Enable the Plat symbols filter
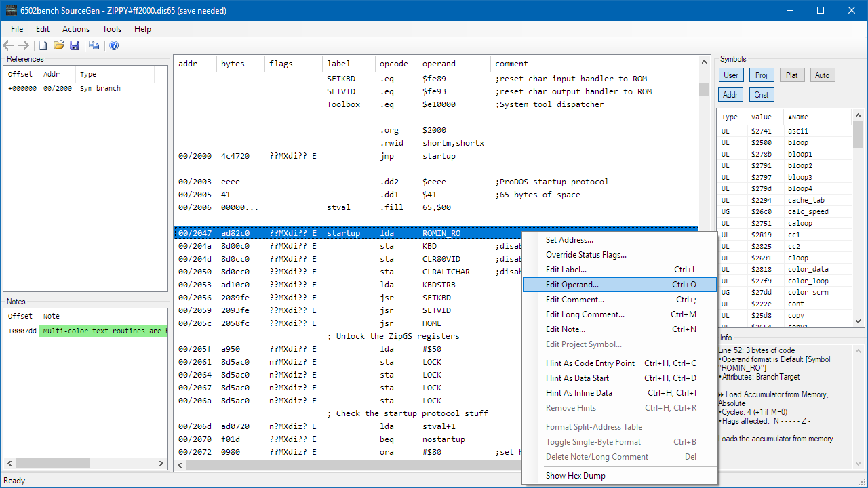 coord(792,75)
